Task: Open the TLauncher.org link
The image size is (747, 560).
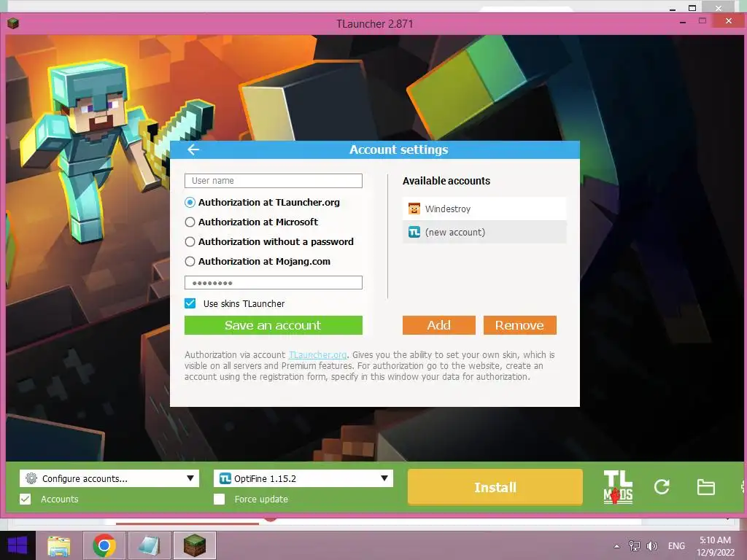Action: 318,355
